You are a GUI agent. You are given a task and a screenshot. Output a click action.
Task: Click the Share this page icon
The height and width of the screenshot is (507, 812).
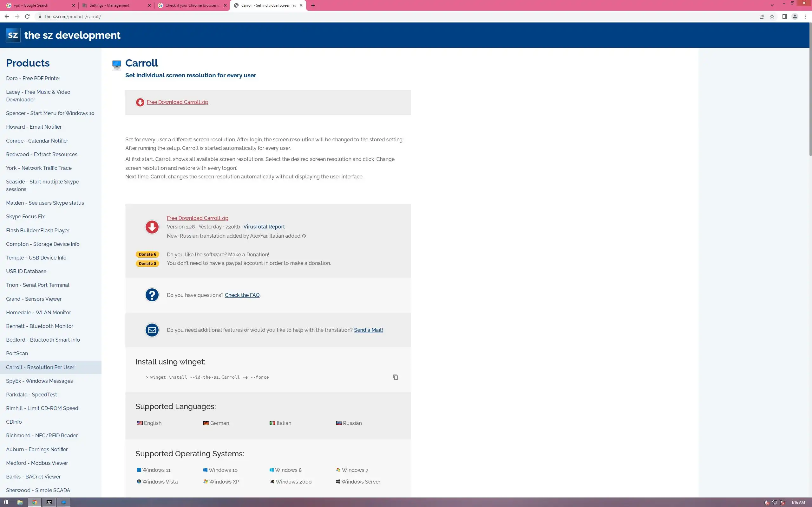761,16
